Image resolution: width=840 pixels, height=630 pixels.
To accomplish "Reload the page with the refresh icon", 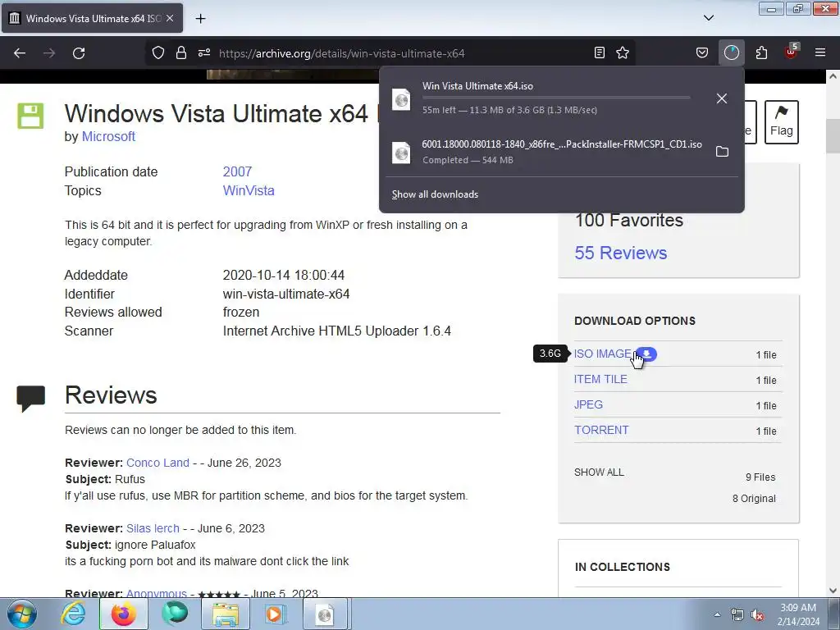I will click(79, 53).
